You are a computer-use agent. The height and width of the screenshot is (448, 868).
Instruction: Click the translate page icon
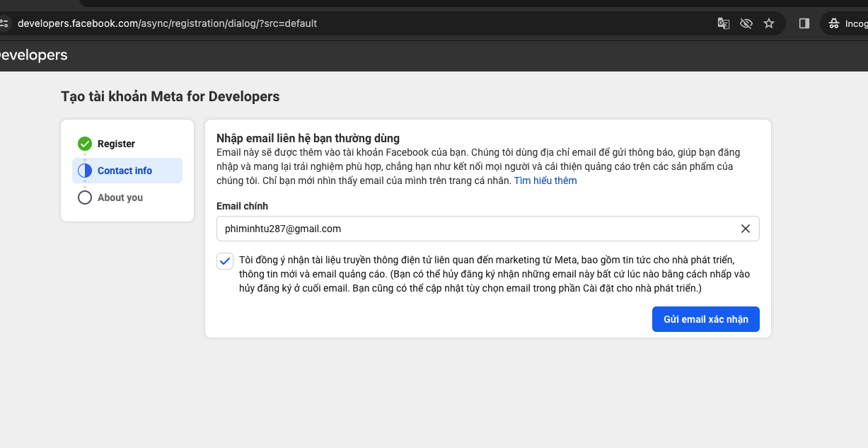723,23
